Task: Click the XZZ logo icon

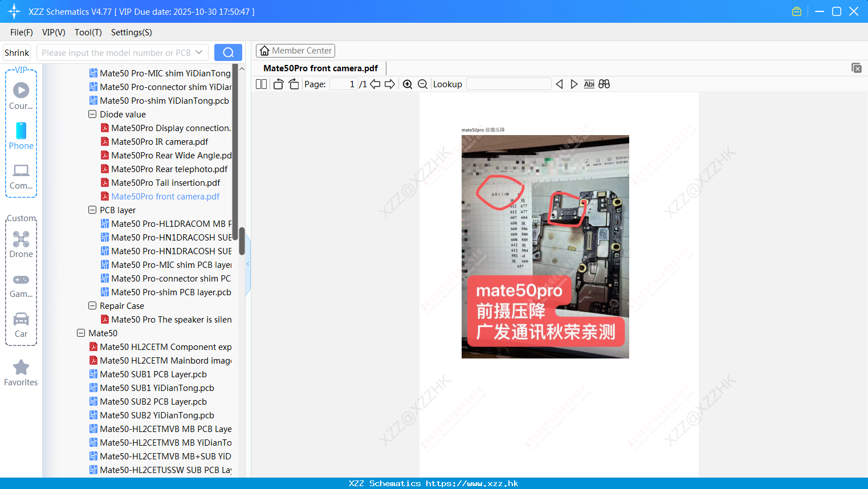Action: 14,11
